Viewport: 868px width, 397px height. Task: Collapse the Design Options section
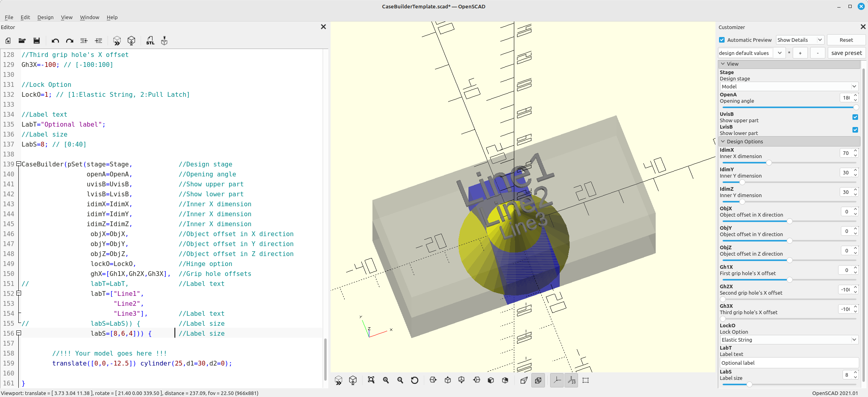point(723,141)
